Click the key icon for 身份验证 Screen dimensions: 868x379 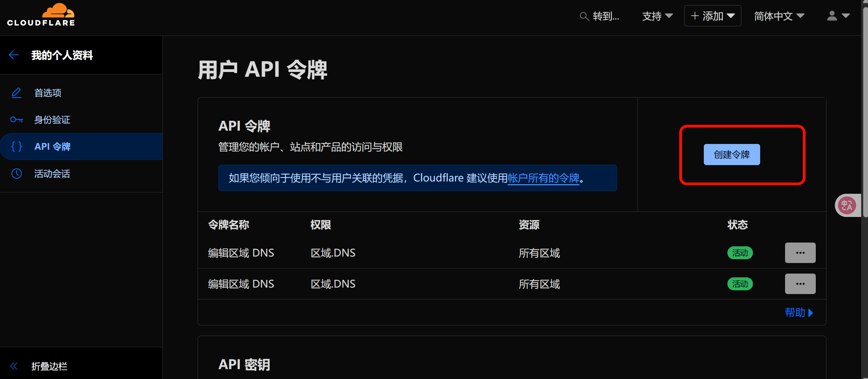pos(16,120)
